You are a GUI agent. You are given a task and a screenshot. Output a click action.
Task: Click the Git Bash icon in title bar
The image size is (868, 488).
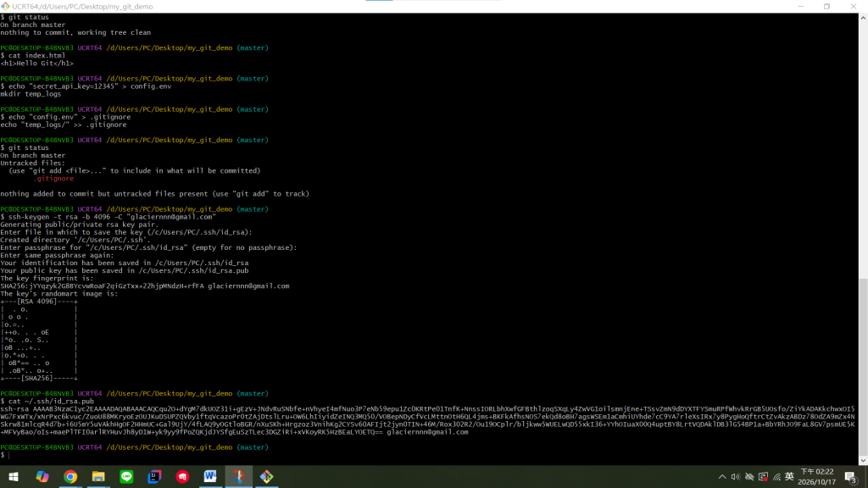point(6,7)
